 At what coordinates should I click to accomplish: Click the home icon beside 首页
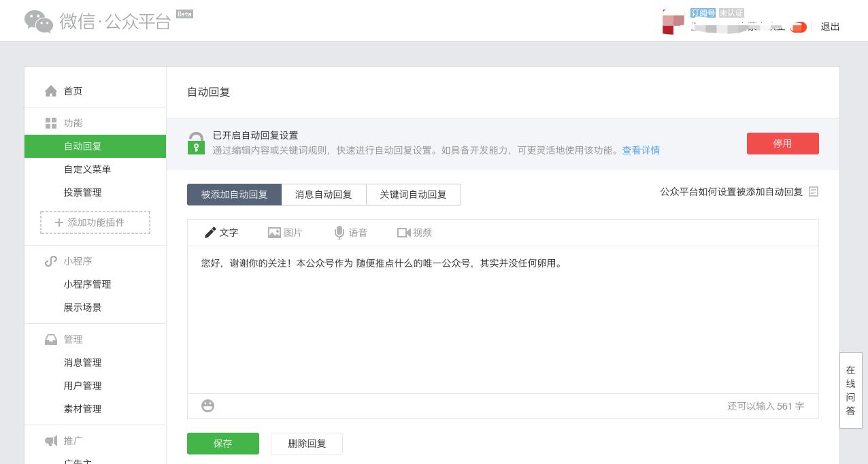(51, 90)
